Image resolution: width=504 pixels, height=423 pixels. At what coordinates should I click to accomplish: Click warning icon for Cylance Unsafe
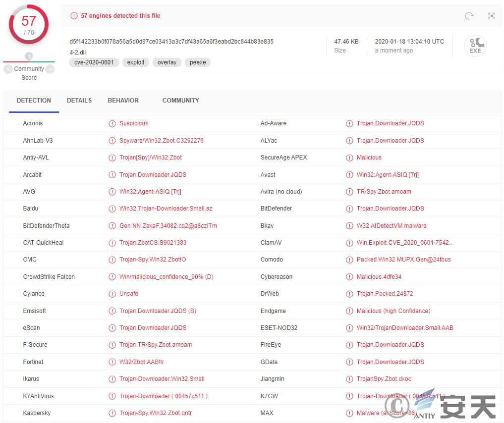click(112, 294)
